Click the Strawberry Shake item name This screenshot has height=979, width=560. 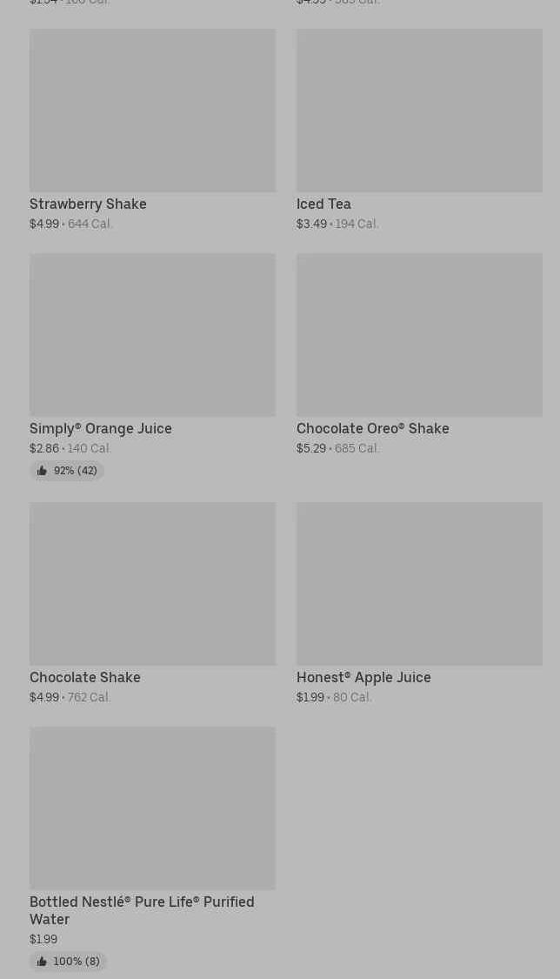click(88, 204)
